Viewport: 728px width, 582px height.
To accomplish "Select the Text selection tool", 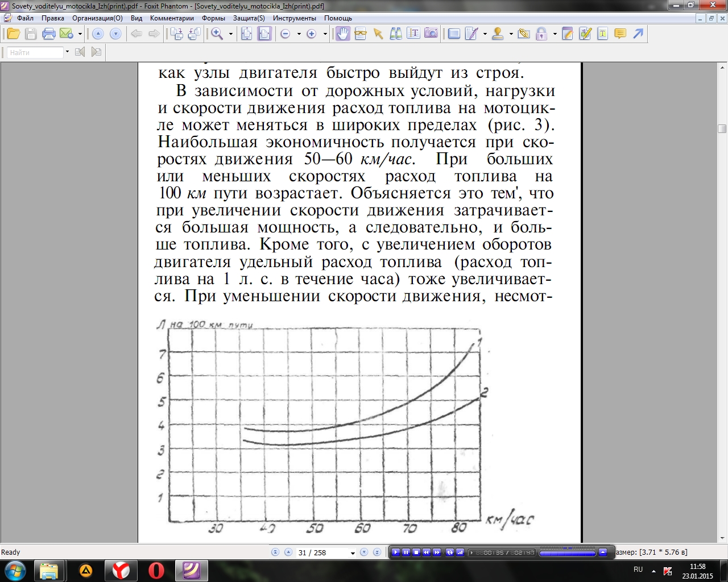I will pyautogui.click(x=413, y=34).
